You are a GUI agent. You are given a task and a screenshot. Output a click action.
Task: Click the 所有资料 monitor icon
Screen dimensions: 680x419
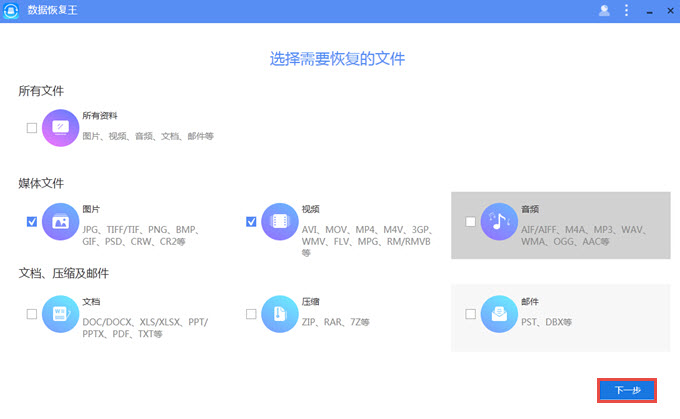pyautogui.click(x=60, y=127)
